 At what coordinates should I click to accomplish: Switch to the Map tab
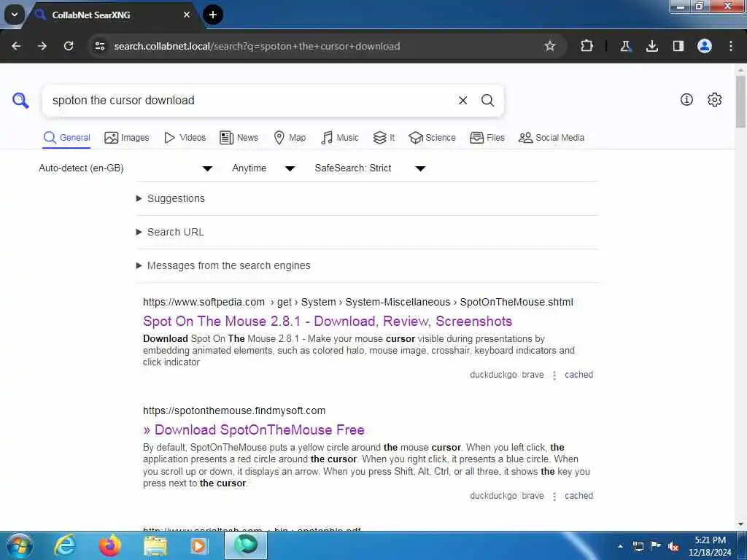(290, 138)
